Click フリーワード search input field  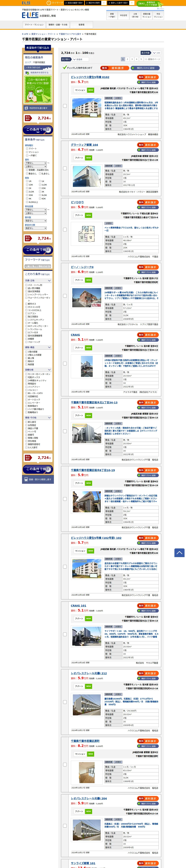pyautogui.click(x=38, y=266)
